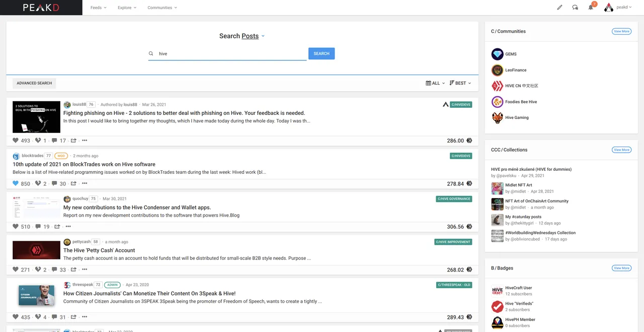Image resolution: width=644 pixels, height=332 pixels.
Task: Open the Hive "Verifieds" badge
Action: pyautogui.click(x=519, y=303)
